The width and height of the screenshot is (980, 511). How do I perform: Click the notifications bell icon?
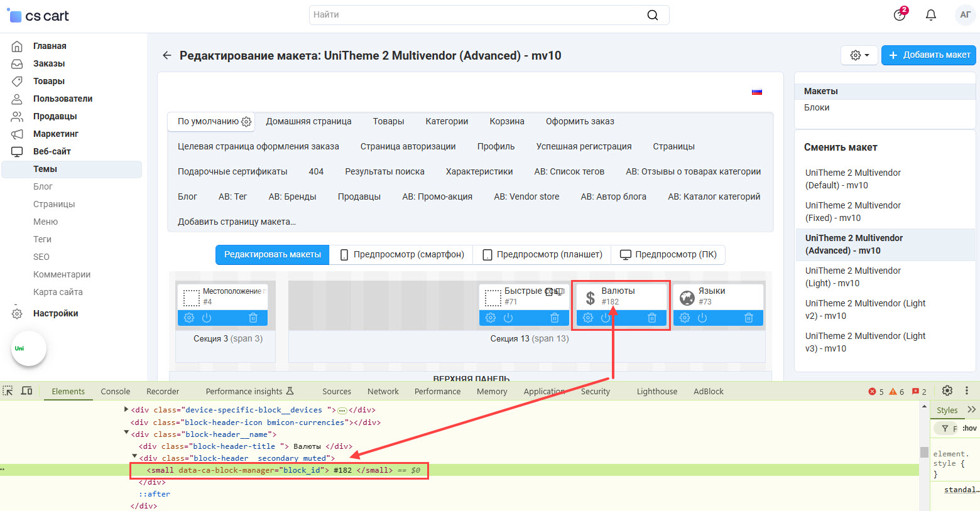coord(931,15)
